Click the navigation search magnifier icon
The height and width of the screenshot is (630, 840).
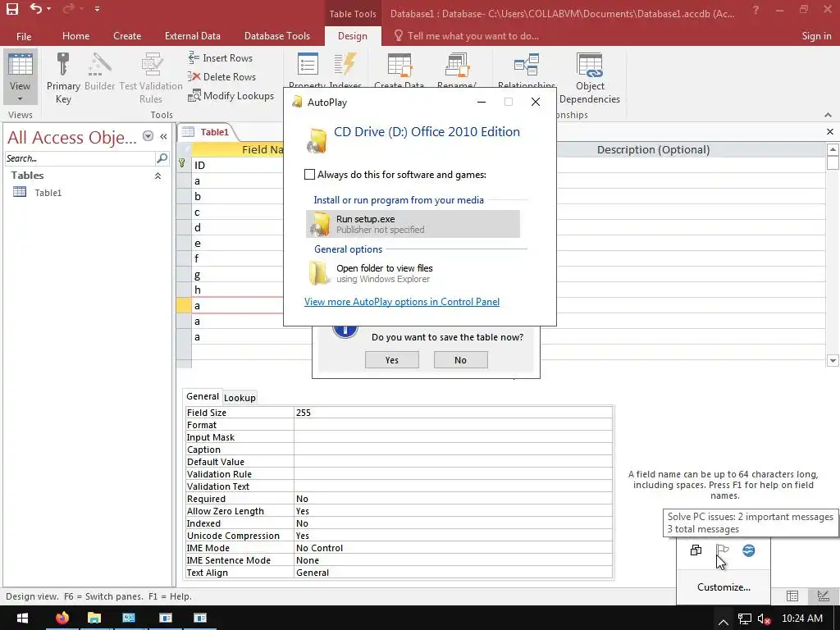tap(162, 158)
